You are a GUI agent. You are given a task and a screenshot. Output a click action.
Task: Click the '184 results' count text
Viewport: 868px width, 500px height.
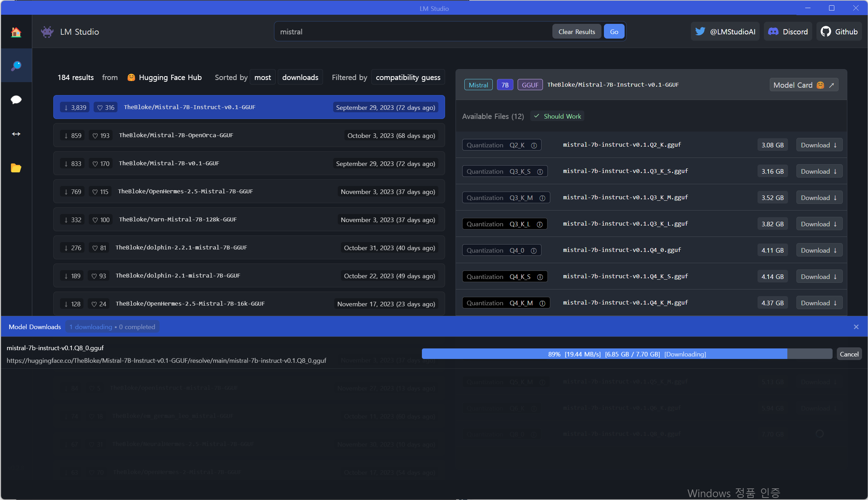[76, 77]
